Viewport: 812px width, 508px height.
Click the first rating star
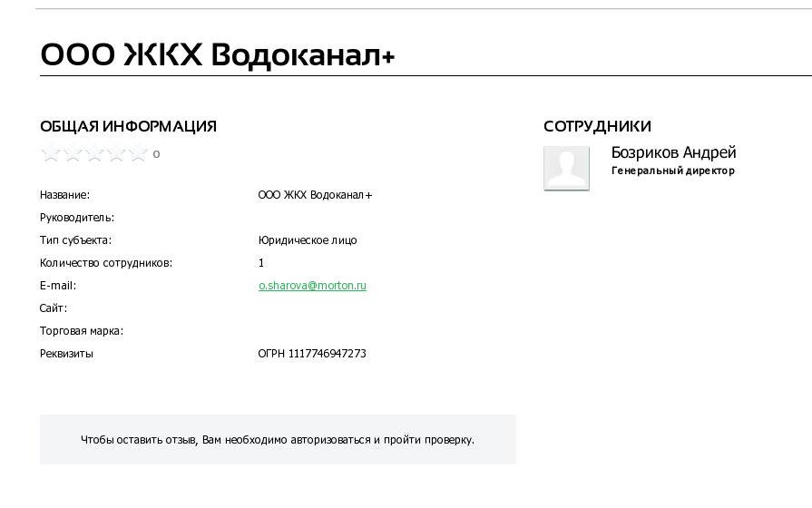(51, 153)
